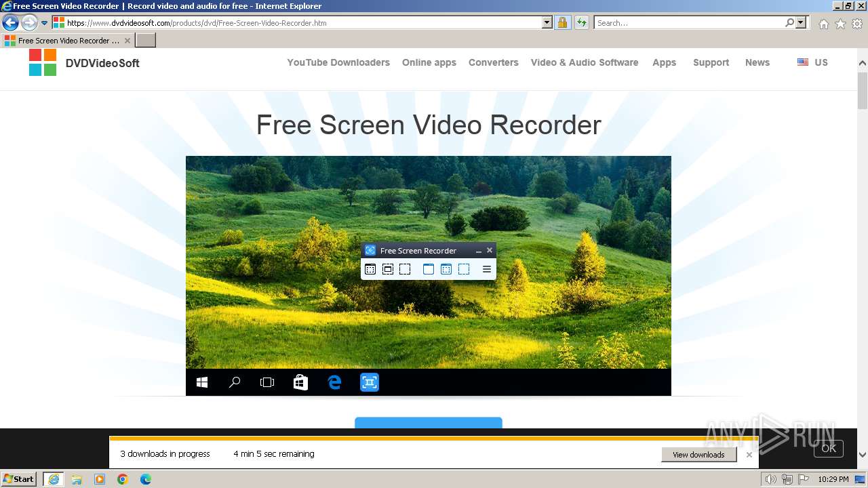The width and height of the screenshot is (868, 488).
Task: Click the download progress bar
Action: pyautogui.click(x=434, y=439)
